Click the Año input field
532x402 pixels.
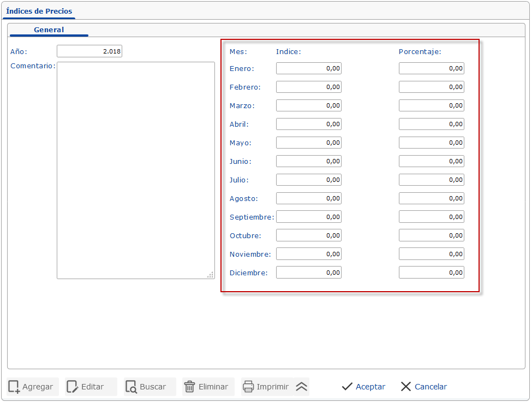89,51
